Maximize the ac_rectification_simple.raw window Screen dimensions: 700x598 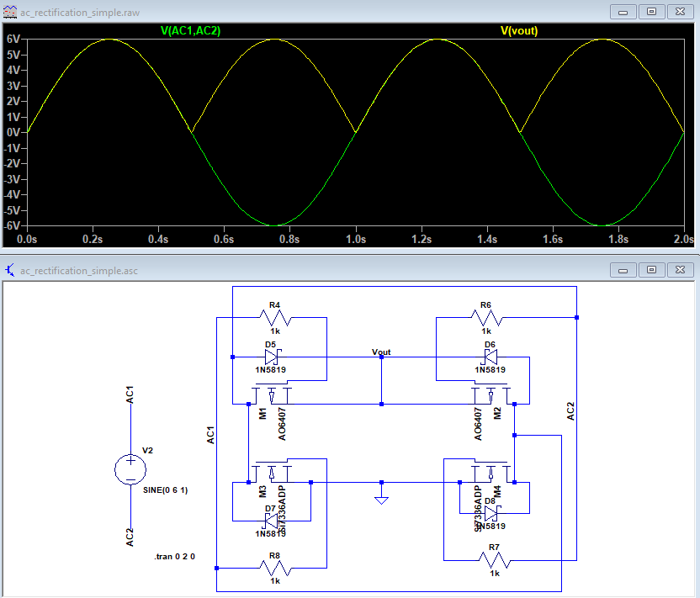tap(651, 12)
